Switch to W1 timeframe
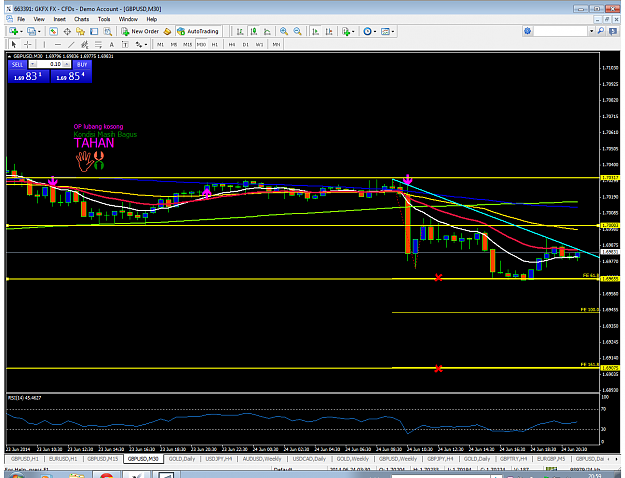625x478 pixels. pyautogui.click(x=259, y=44)
